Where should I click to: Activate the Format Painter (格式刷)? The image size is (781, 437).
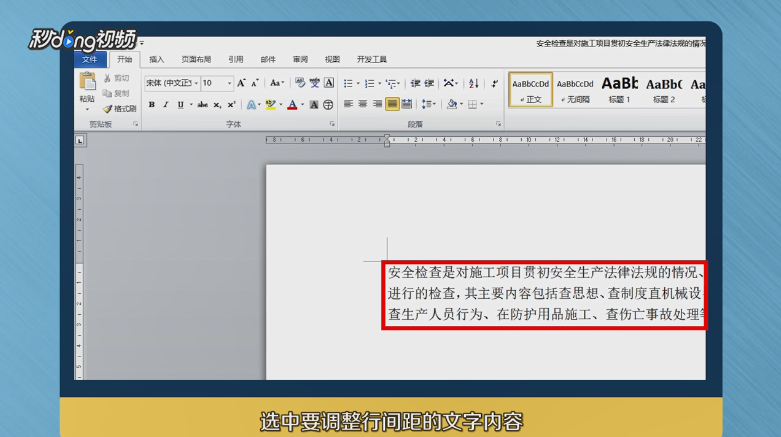point(120,109)
